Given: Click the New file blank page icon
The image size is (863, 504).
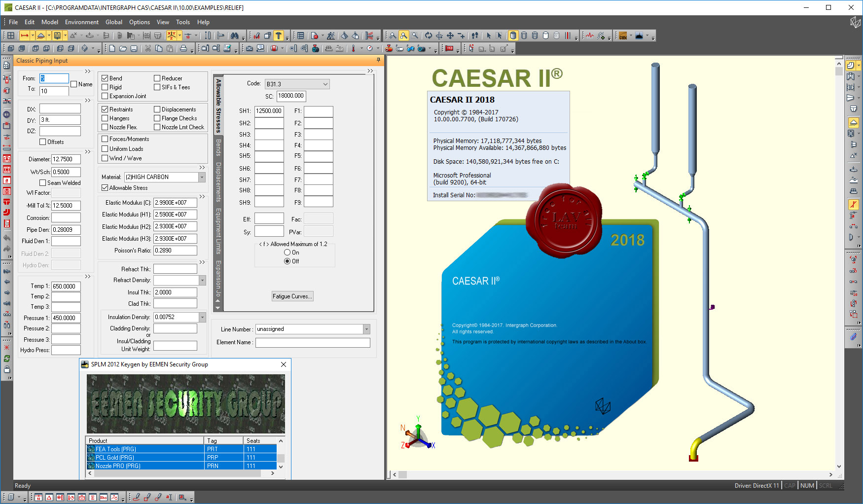Looking at the screenshot, I should tap(112, 48).
